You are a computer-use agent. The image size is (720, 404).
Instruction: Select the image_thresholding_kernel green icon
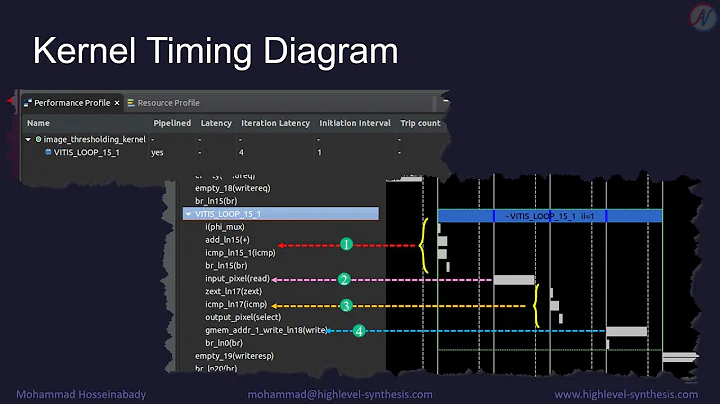39,139
